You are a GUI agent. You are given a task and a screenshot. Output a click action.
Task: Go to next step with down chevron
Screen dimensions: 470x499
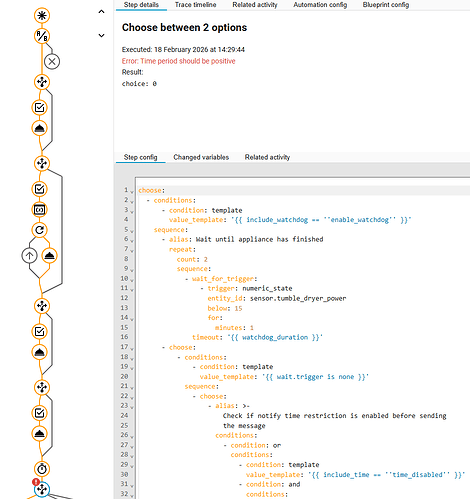click(x=101, y=35)
